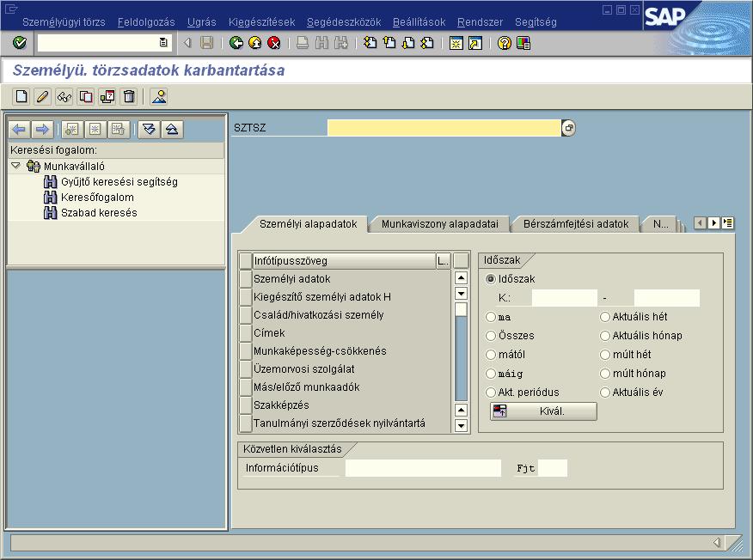The width and height of the screenshot is (753, 560).
Task: Click the Overview mountain icon
Action: point(159,96)
